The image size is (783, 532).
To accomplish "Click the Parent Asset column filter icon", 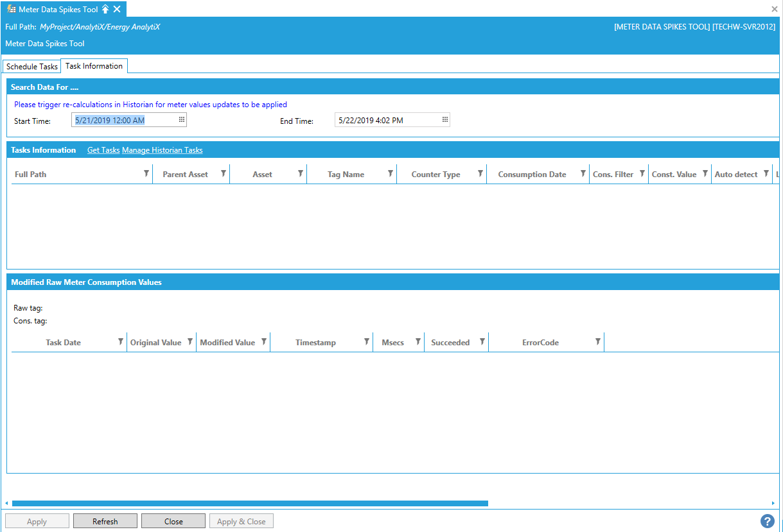I will (x=224, y=174).
